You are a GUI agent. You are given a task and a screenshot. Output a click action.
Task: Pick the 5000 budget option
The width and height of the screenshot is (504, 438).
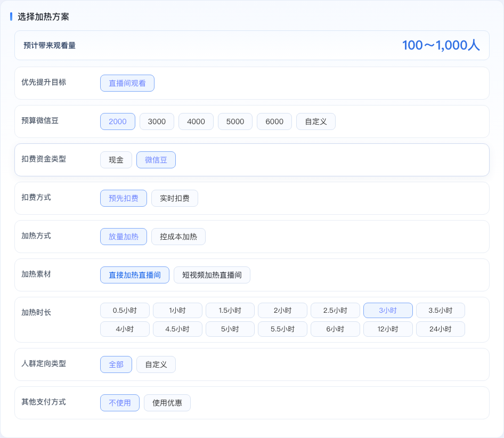tap(235, 121)
